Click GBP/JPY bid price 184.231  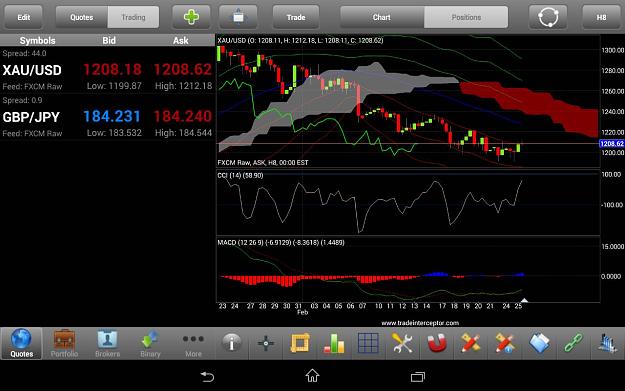(112, 116)
